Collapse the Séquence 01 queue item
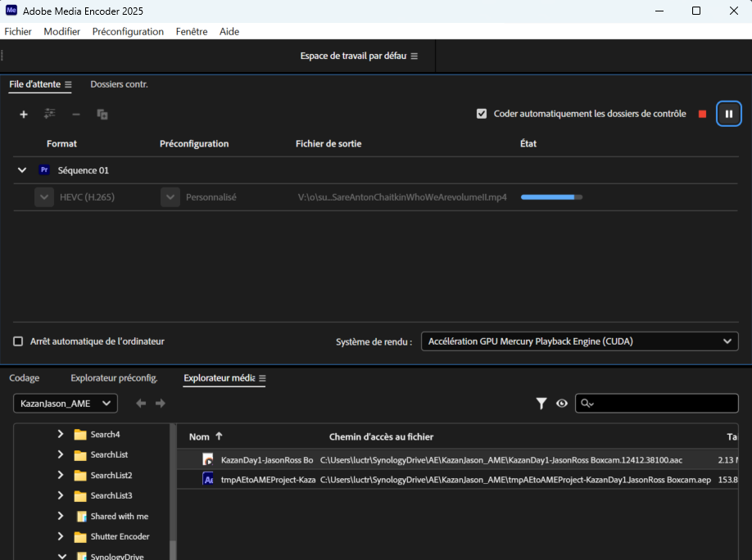Viewport: 752px width, 560px height. [21, 169]
